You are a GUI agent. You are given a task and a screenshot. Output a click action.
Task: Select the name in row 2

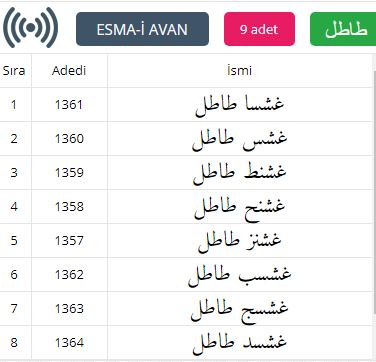(x=239, y=139)
